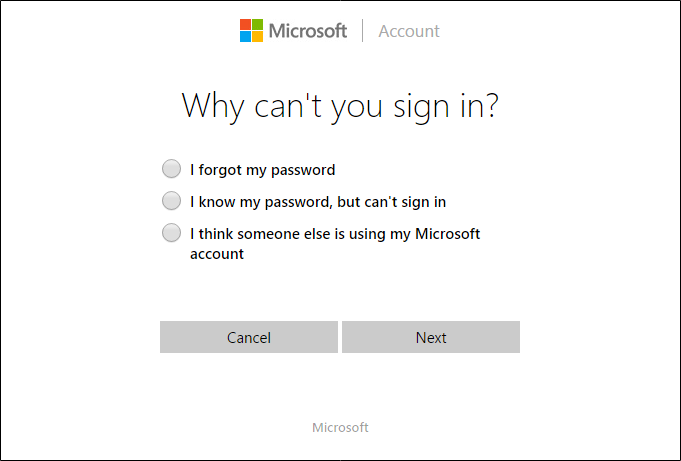
Task: Click the red square of the Microsoft logo
Action: (x=246, y=25)
